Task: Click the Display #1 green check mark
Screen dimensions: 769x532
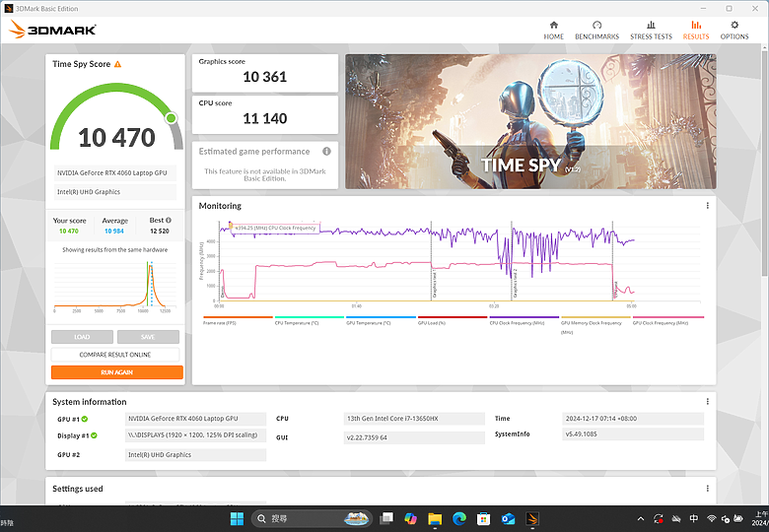Action: (94, 435)
